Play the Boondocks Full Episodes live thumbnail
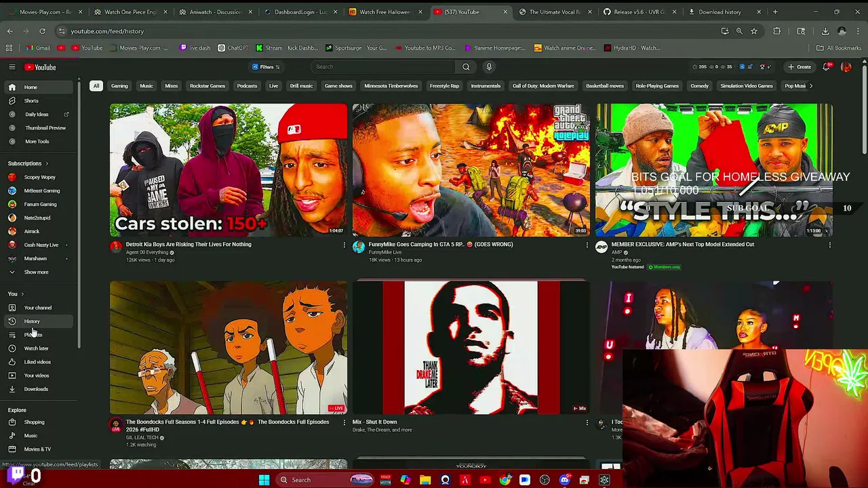 (229, 347)
